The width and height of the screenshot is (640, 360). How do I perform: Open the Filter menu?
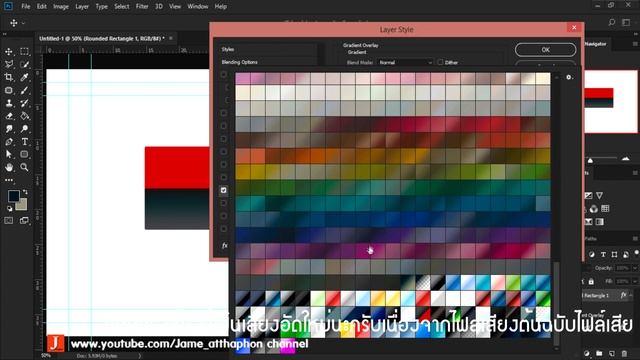[142, 7]
